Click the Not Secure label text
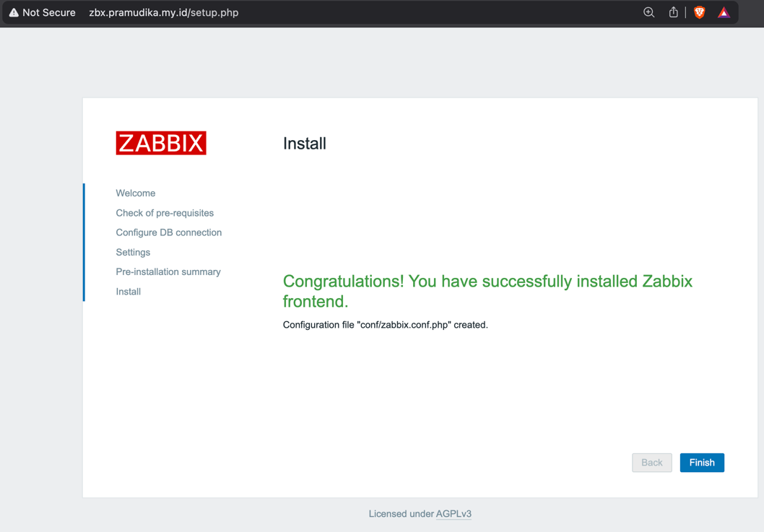764x532 pixels. coord(48,13)
